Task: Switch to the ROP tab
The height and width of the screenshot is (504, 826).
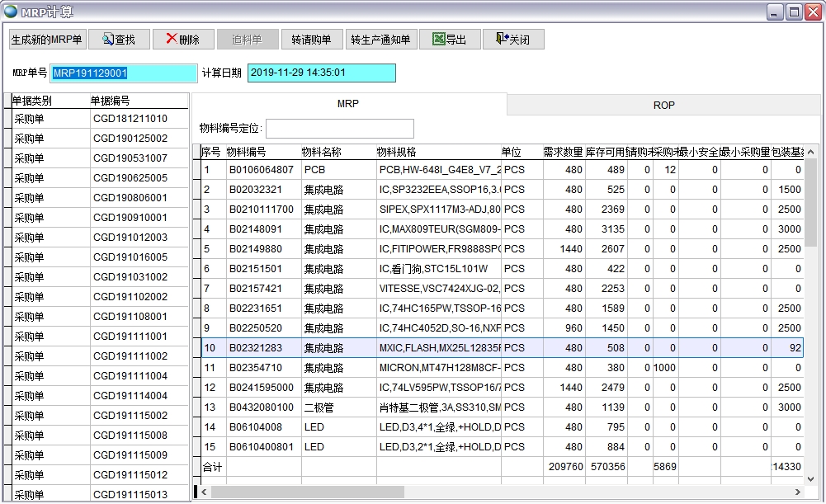Action: point(665,106)
